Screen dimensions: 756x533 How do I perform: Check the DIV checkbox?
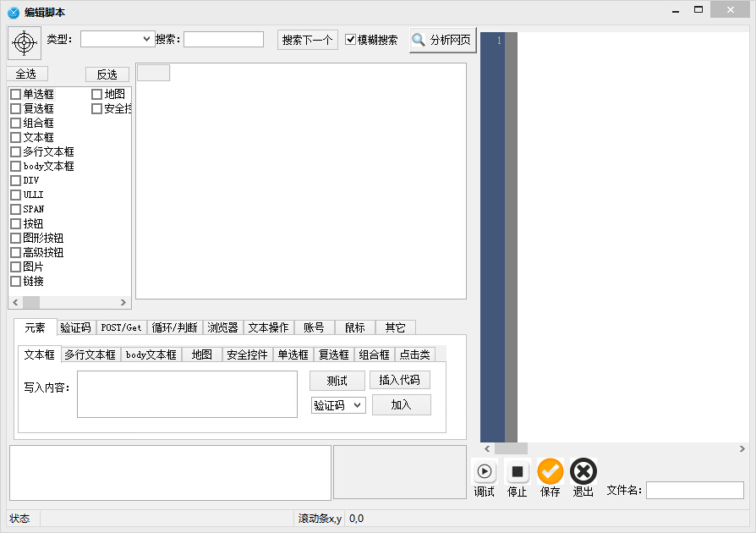tap(14, 180)
